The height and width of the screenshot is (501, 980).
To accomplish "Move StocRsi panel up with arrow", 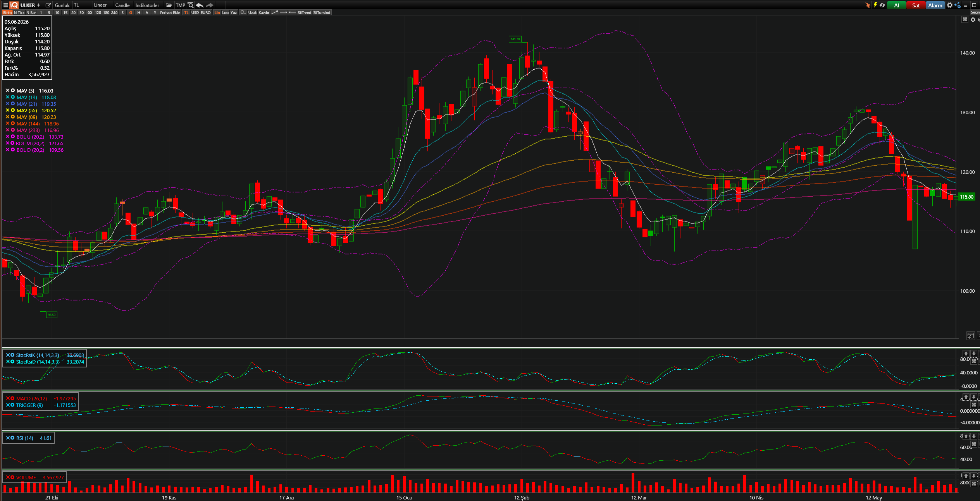I will coord(966,353).
